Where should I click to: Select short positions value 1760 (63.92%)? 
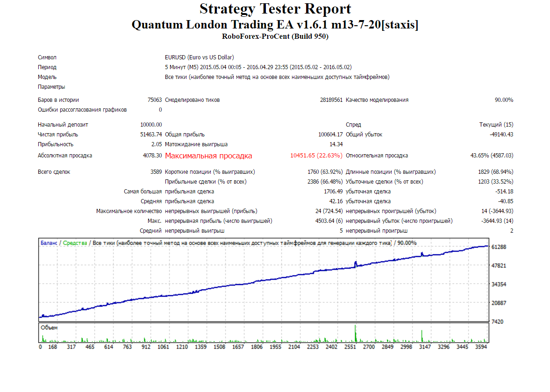[325, 172]
